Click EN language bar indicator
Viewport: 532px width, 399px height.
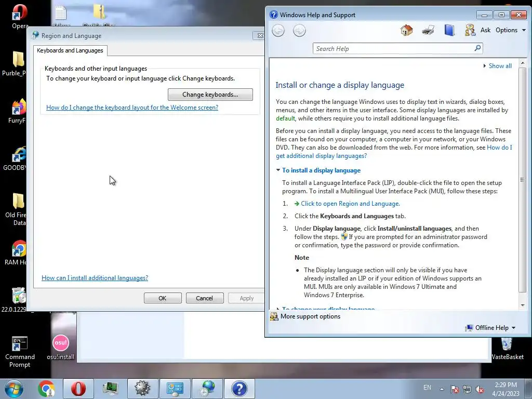pos(427,388)
